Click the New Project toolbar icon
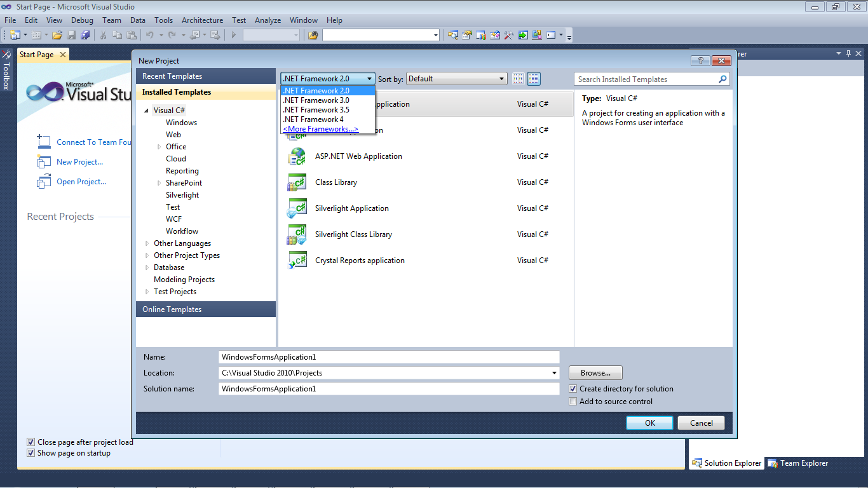Image resolution: width=868 pixels, height=488 pixels. tap(15, 35)
